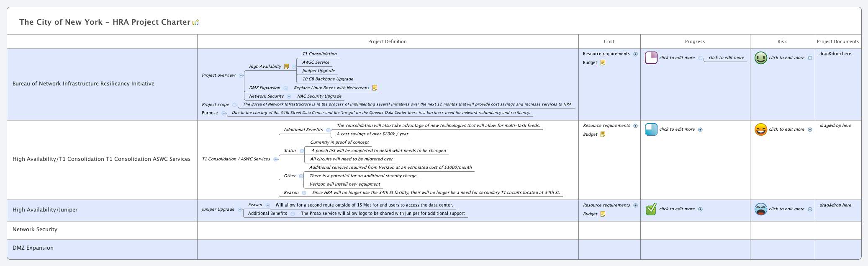The width and height of the screenshot is (868, 266).
Task: Collapse Additional Benefits under Juniper Upgrade
Action: pos(293,214)
